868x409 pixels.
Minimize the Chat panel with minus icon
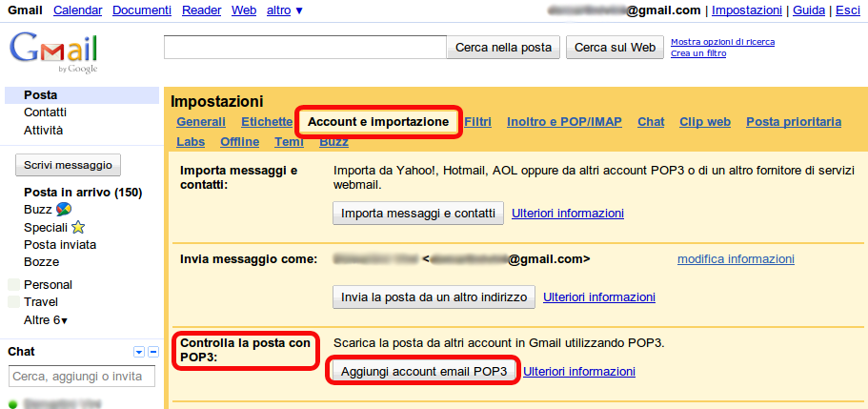pos(152,352)
